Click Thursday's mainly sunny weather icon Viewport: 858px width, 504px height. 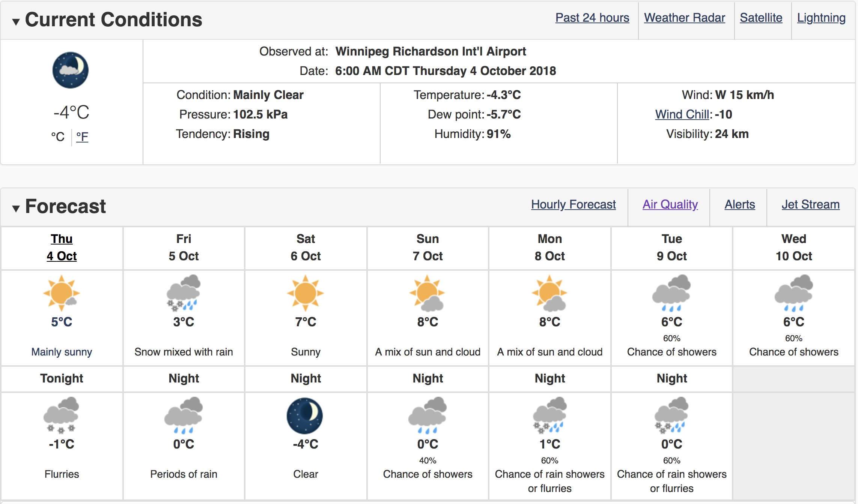(62, 293)
